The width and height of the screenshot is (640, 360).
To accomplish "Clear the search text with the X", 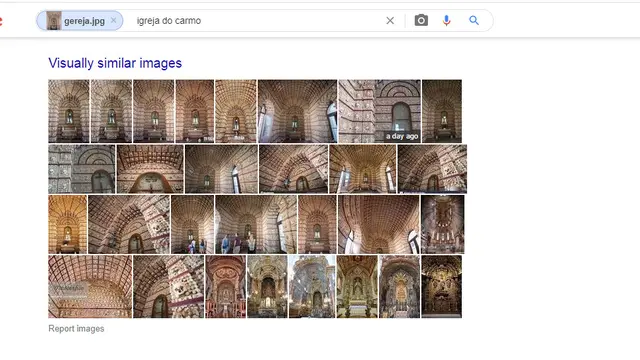I will point(390,20).
